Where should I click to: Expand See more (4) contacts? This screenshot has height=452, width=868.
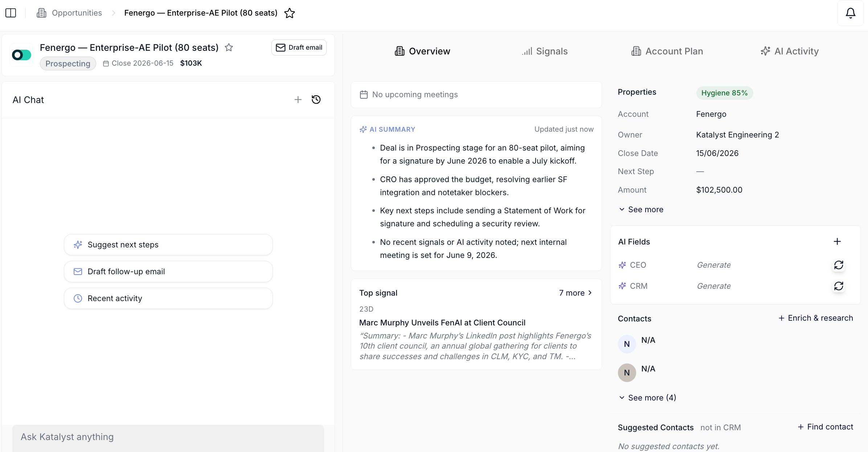647,398
